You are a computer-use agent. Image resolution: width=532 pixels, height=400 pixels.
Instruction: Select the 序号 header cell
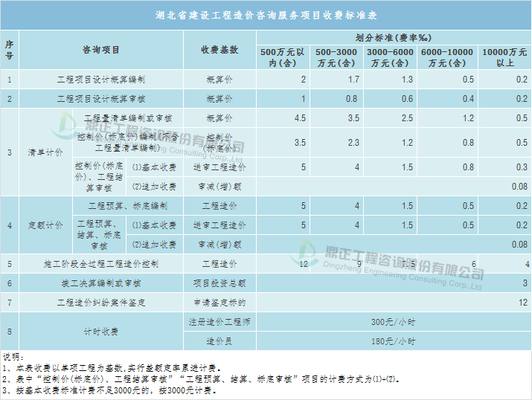9,50
